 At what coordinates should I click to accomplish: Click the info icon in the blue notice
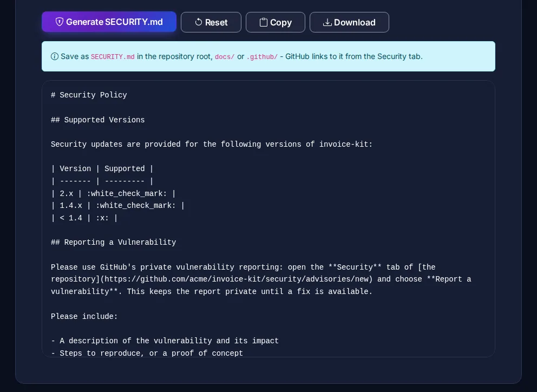pyautogui.click(x=55, y=56)
